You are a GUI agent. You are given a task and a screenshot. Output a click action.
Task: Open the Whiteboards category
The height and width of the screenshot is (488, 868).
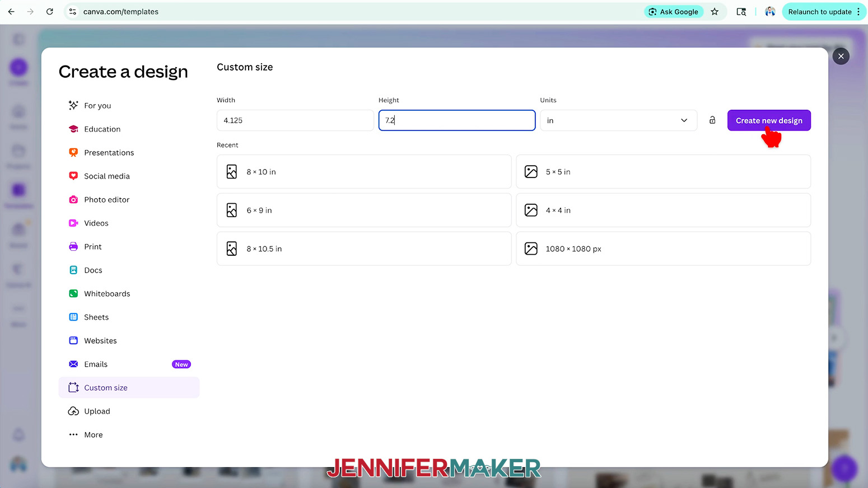129,293
